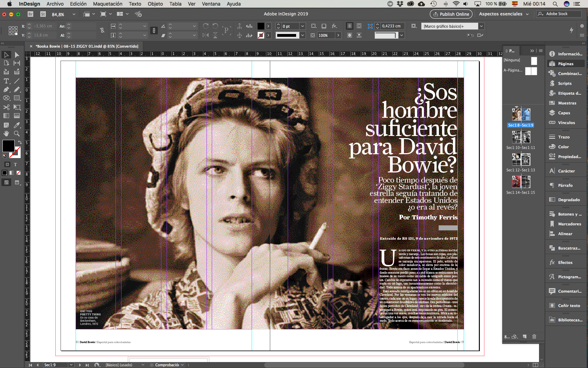Expand the stroke type dropdown
Screen dimensions: 588x368
pyautogui.click(x=303, y=35)
